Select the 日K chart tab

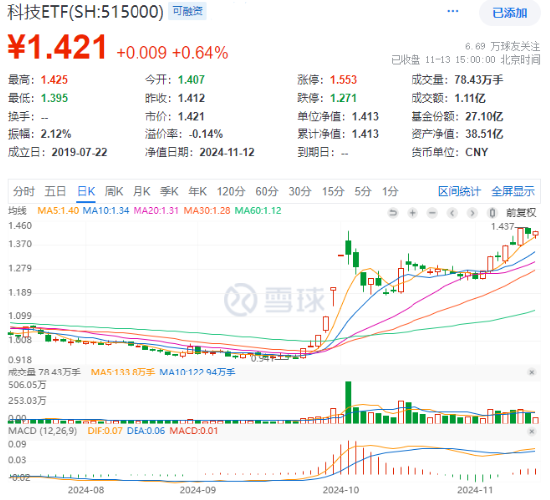86,191
